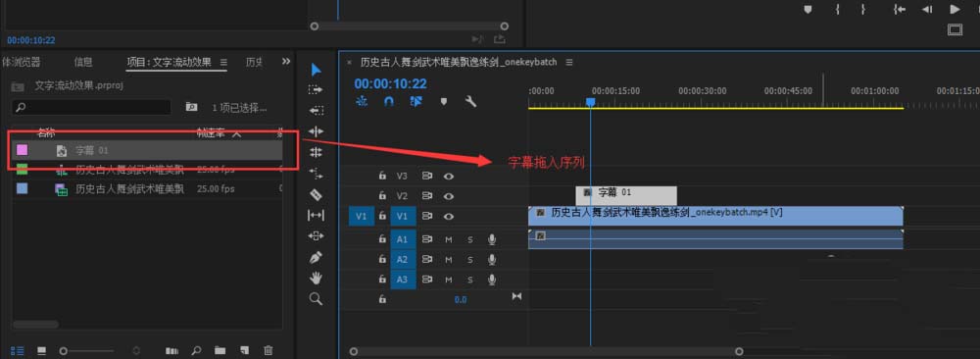Click pink label swatch of 字幕 01
Viewport: 980px width, 359px height.
coord(22,150)
